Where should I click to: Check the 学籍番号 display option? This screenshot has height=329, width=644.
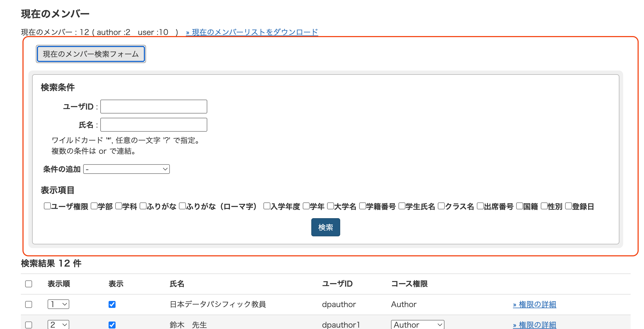(362, 206)
